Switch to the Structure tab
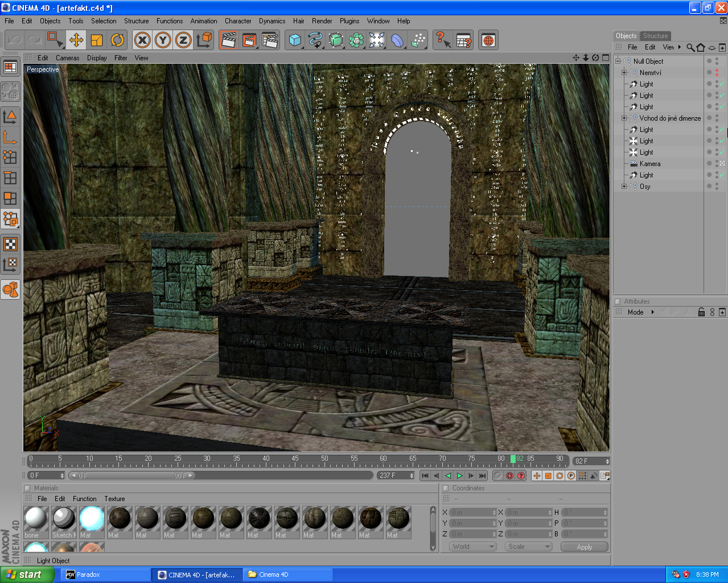 click(x=655, y=36)
